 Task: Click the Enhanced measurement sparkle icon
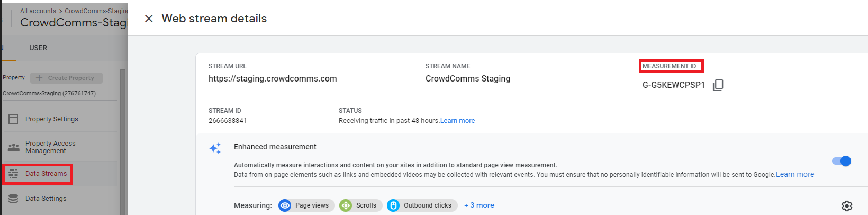(215, 148)
